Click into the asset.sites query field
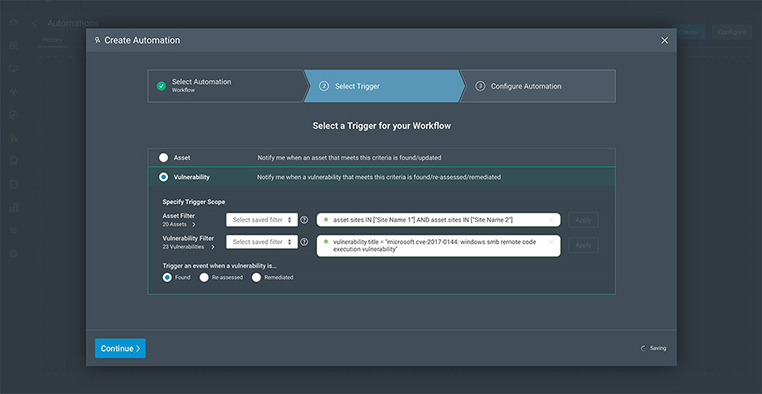The height and width of the screenshot is (394, 762). (x=438, y=220)
